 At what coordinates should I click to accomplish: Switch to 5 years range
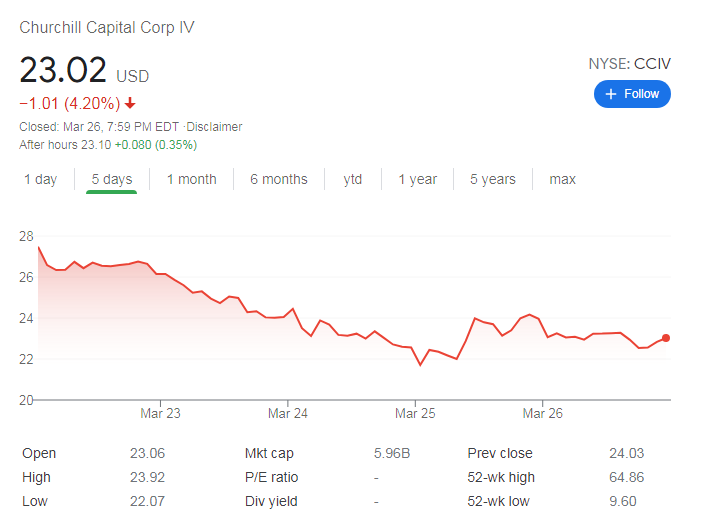point(492,179)
